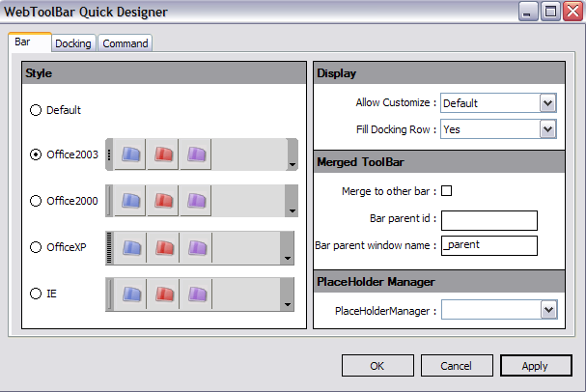The width and height of the screenshot is (586, 392).
Task: Click the Apply button
Action: (x=535, y=366)
